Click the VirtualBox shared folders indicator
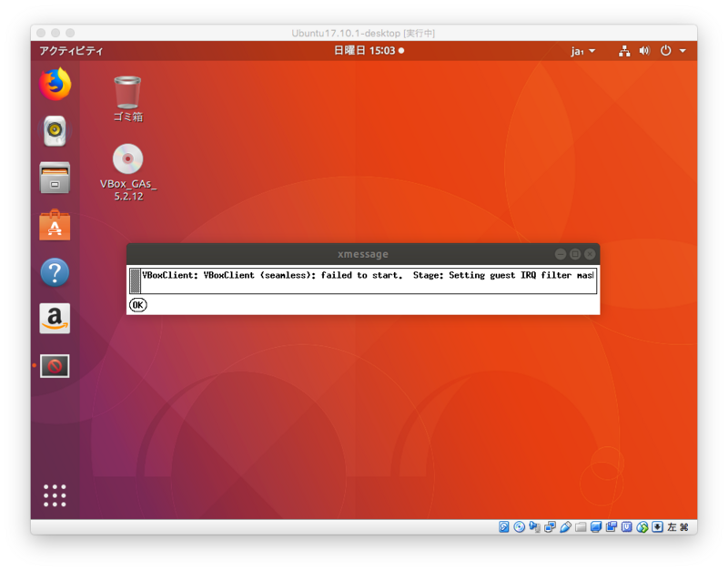The height and width of the screenshot is (571, 728). point(581,527)
